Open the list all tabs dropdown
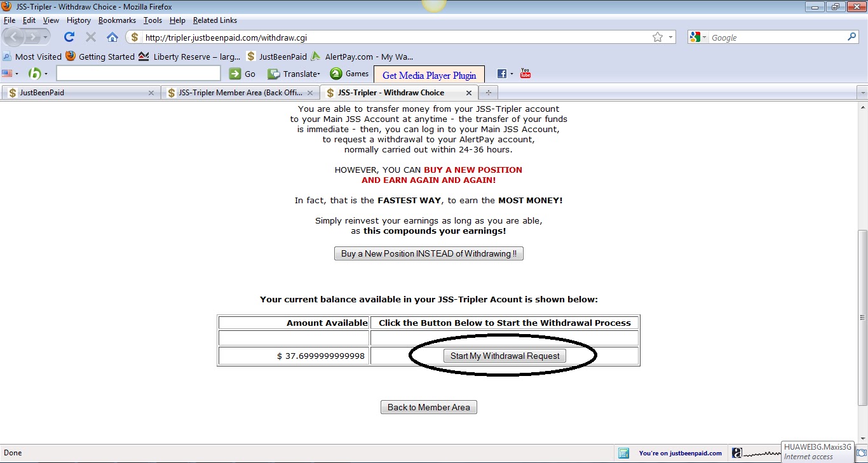The width and height of the screenshot is (868, 463). click(862, 93)
